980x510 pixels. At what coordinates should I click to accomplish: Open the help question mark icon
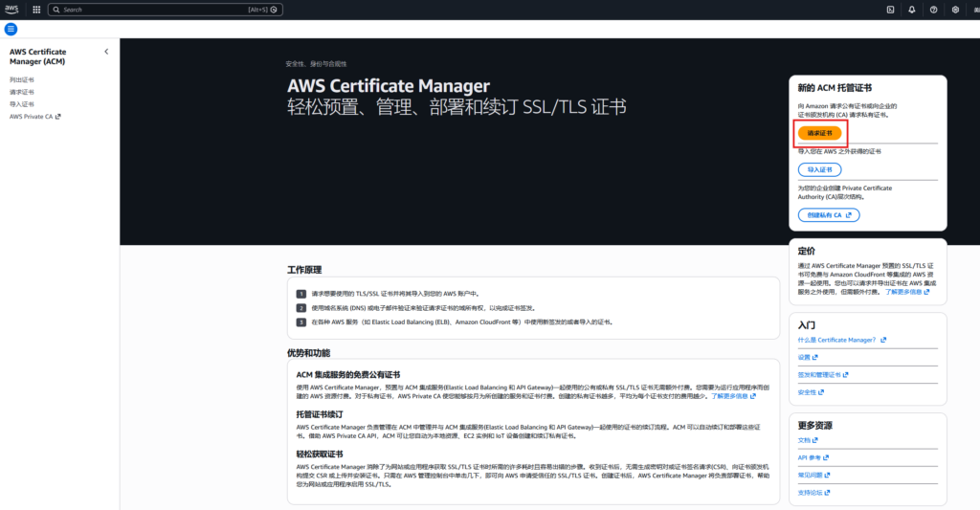(x=933, y=9)
